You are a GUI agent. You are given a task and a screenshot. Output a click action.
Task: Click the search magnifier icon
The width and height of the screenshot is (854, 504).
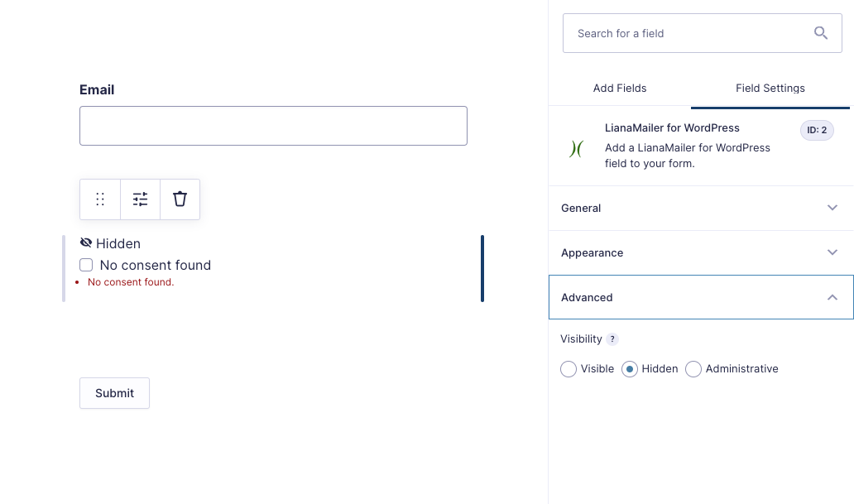[x=821, y=33]
